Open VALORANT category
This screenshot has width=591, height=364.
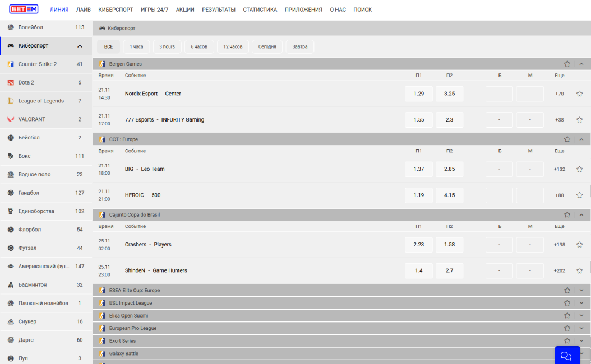tap(31, 119)
